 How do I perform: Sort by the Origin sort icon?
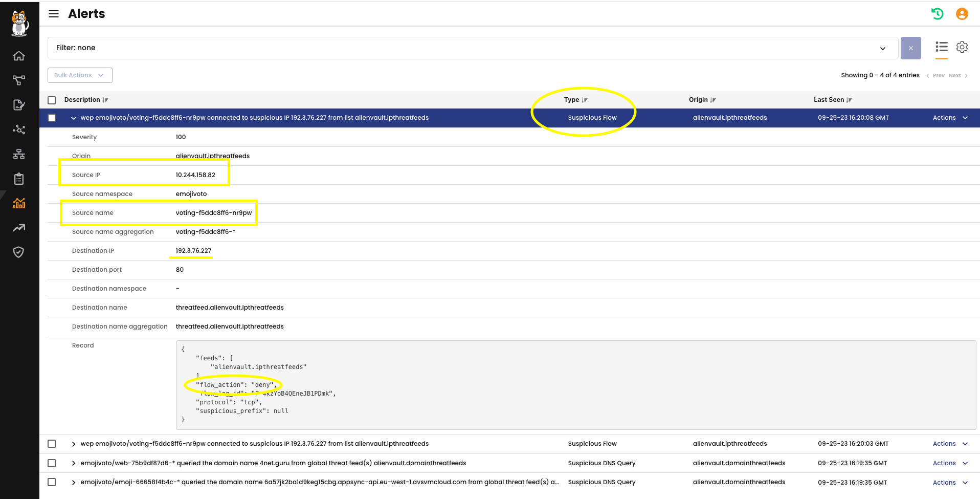coord(713,100)
